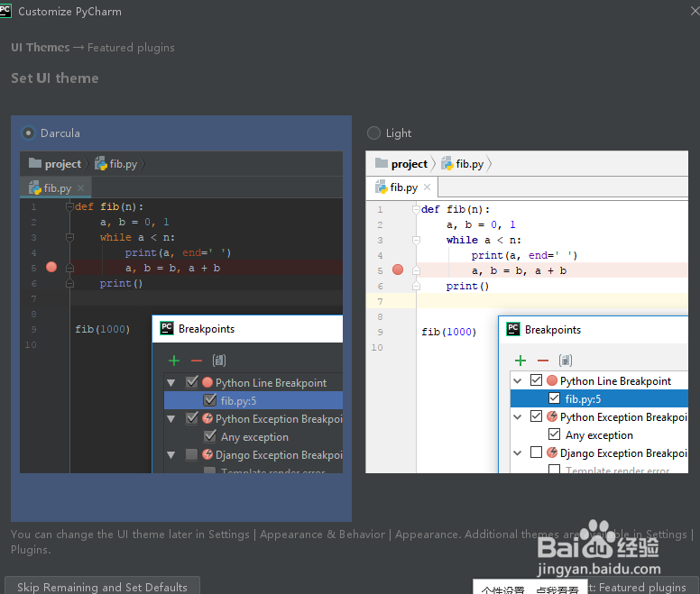The image size is (700, 594).
Task: Close the fib.py tab in Darcula preview
Action: [x=81, y=187]
